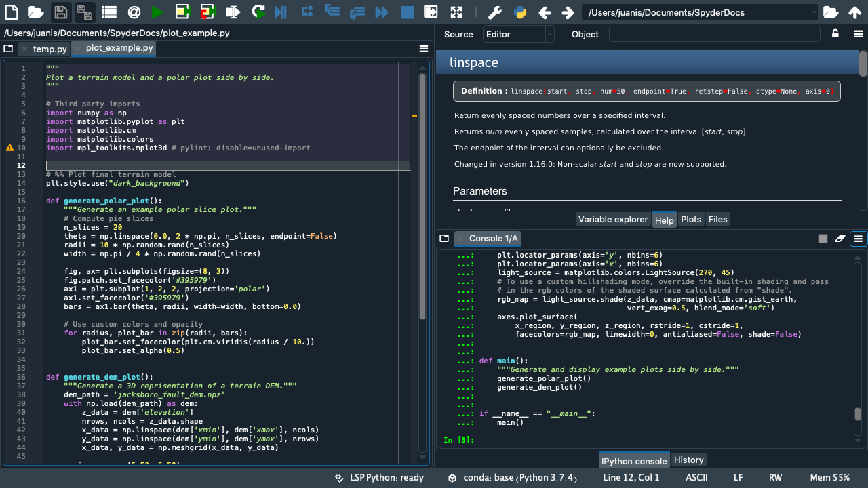The width and height of the screenshot is (868, 488).
Task: Change to the parent directory
Action: pyautogui.click(x=854, y=12)
